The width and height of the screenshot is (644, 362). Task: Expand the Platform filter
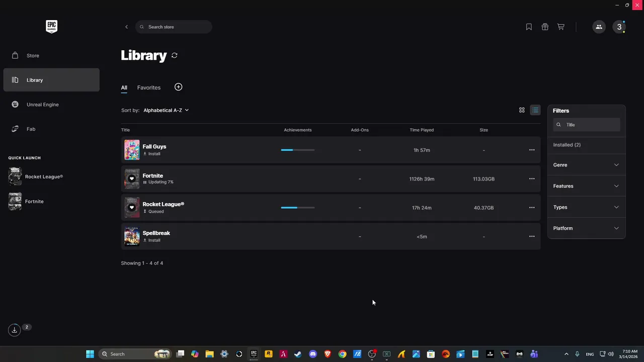(x=586, y=228)
